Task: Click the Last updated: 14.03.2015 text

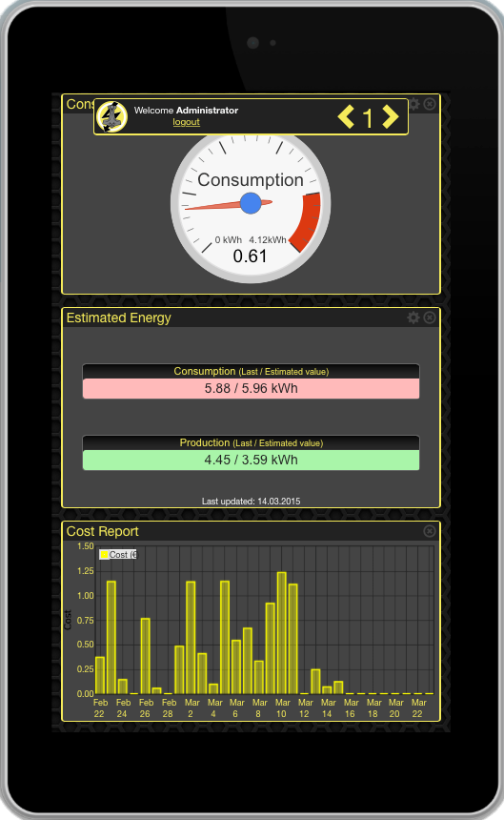Action: click(251, 501)
